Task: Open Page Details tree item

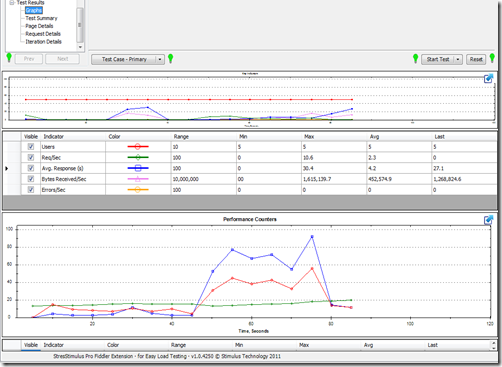Action: click(39, 26)
